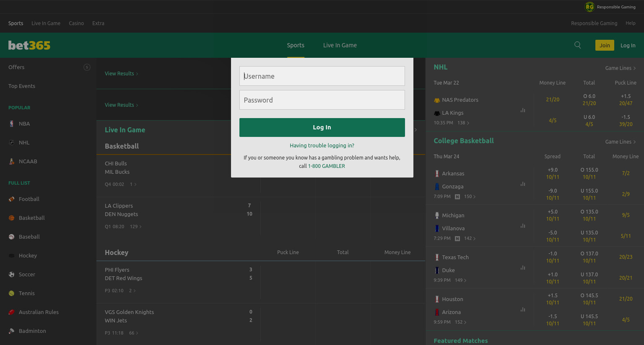Click the N neutral-venue icon for Gonzaga game
Image resolution: width=644 pixels, height=345 pixels.
(x=457, y=197)
